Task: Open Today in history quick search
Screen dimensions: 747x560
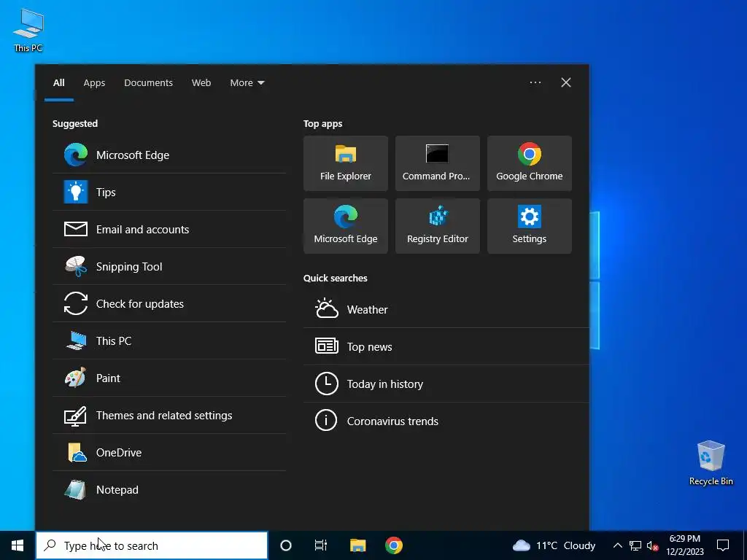Action: pos(446,384)
